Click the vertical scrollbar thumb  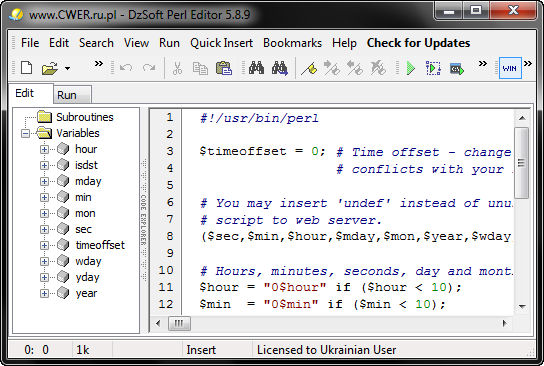(521, 163)
